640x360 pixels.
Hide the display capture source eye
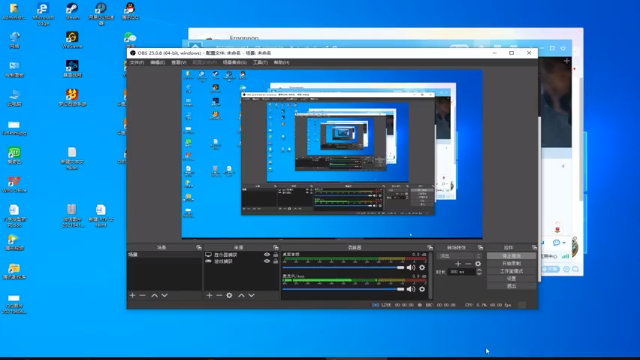click(x=267, y=255)
